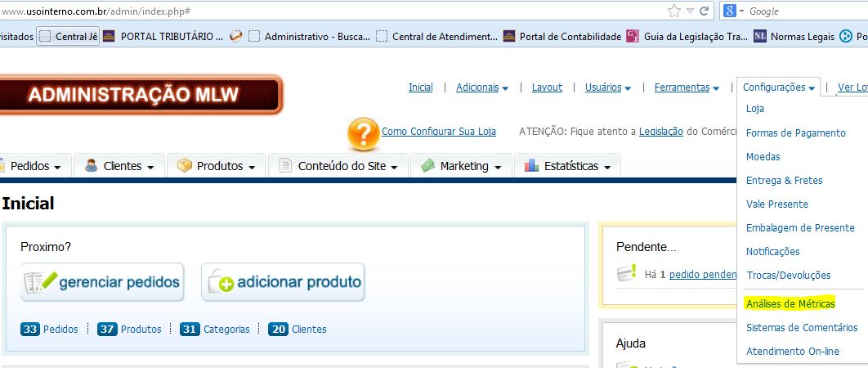Open Normas Legais bookmark
Screen dimensions: 868x368
794,37
